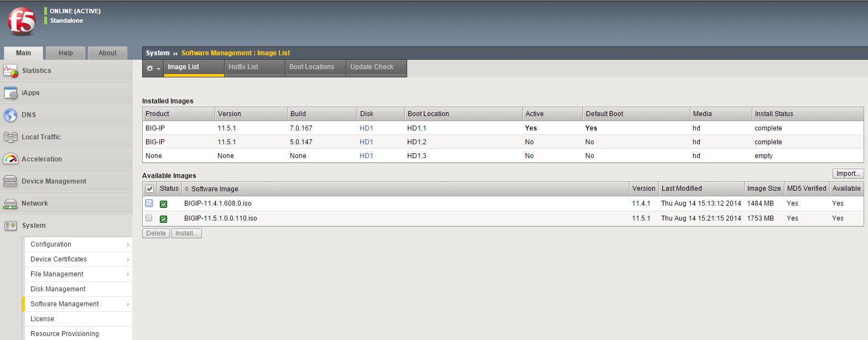Switch to the Hotfix List tab
The height and width of the screenshot is (340, 868).
[243, 67]
